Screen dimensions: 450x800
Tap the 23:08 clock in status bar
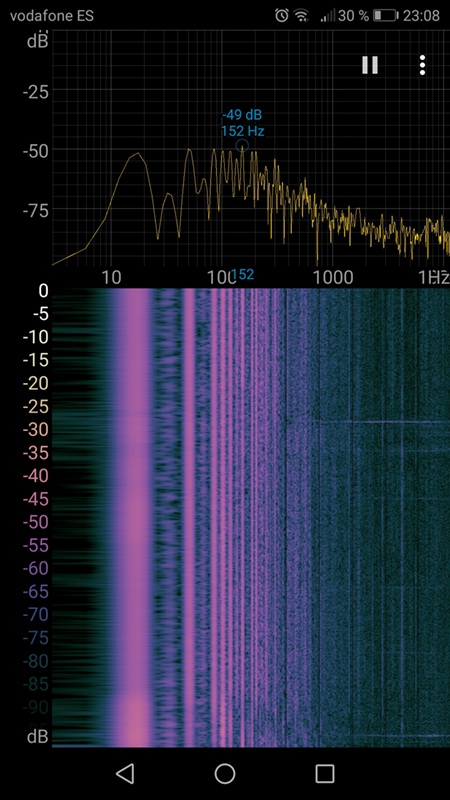tap(421, 16)
